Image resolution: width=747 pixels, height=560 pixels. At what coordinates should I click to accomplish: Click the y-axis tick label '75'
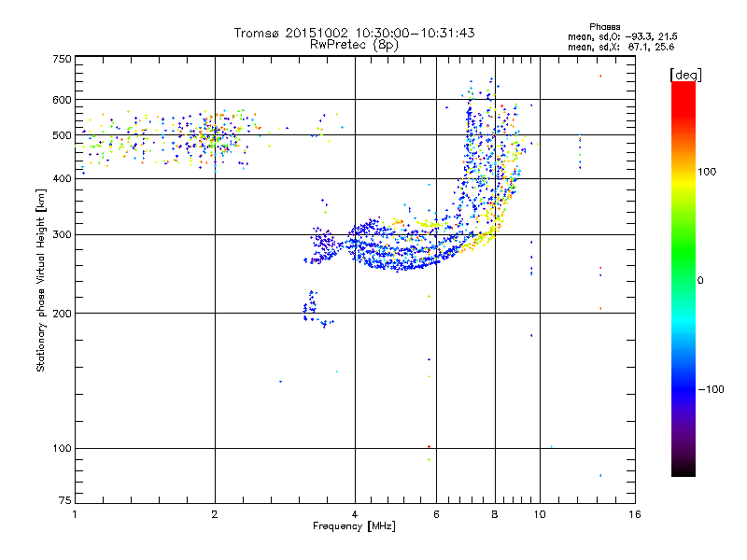pos(65,500)
